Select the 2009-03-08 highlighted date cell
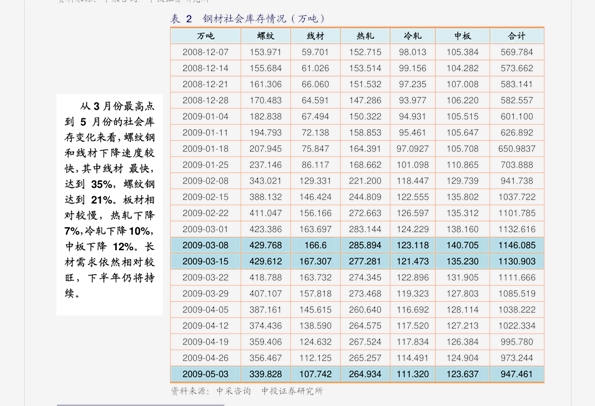595x406 pixels. 205,245
